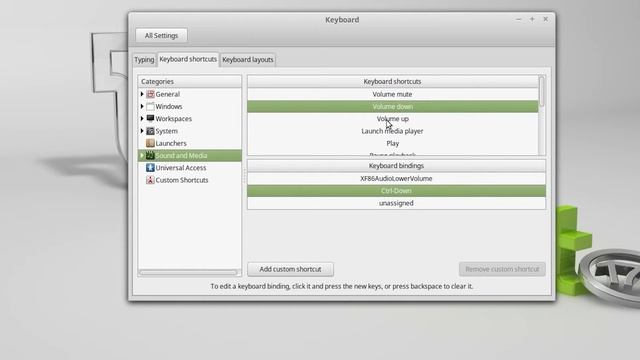The image size is (640, 360).
Task: Click the Universal Access icon
Action: (x=150, y=168)
